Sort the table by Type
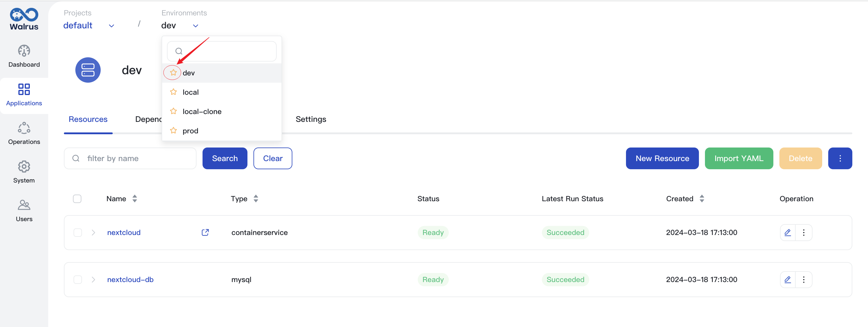This screenshot has width=868, height=327. coord(256,198)
